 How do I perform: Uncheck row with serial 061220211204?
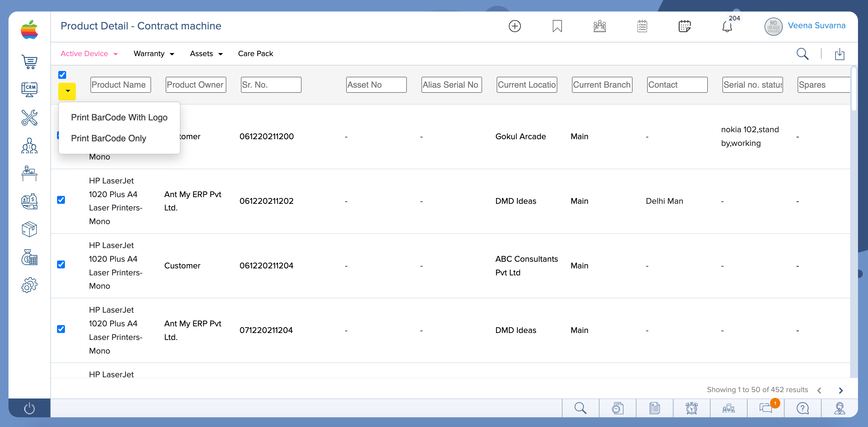click(x=61, y=264)
